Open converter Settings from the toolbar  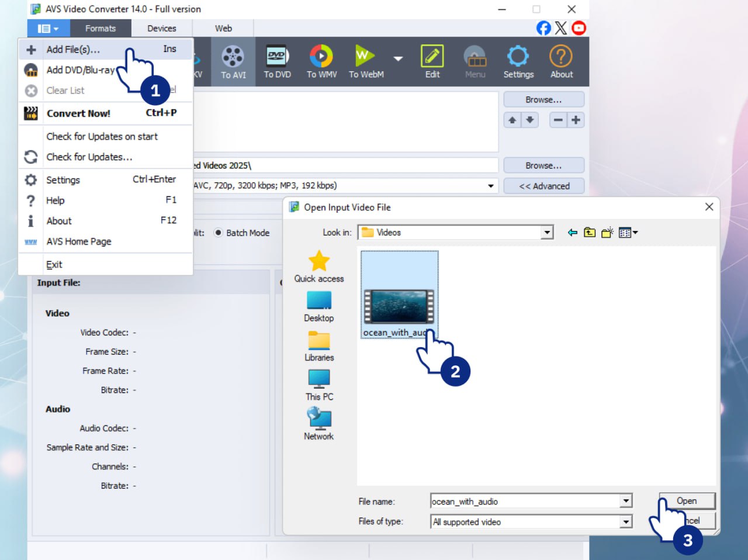click(x=518, y=61)
